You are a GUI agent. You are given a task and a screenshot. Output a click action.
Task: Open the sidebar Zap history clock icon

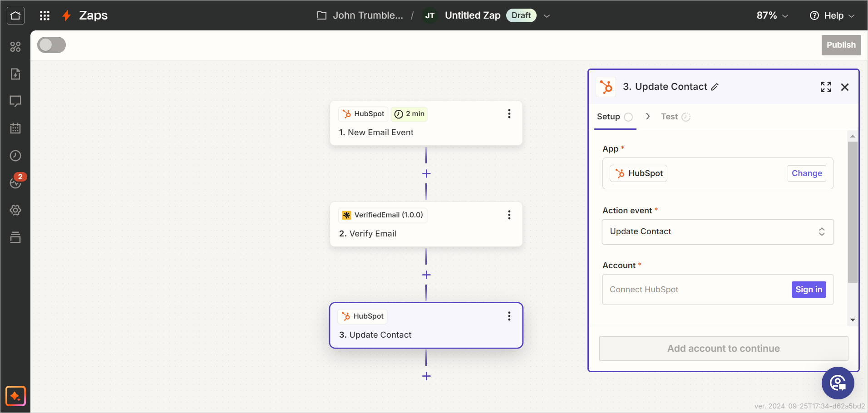(15, 156)
